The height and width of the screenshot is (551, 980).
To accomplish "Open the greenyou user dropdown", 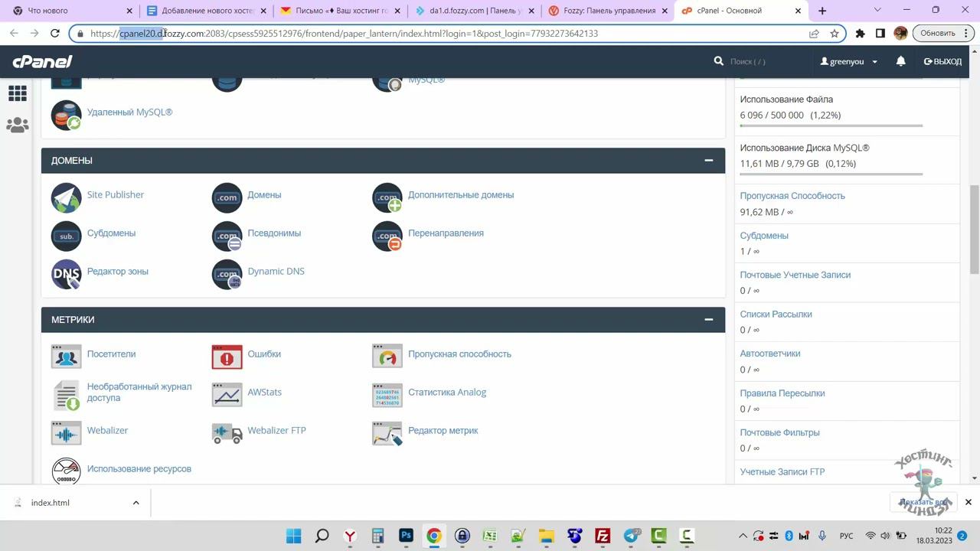I will pyautogui.click(x=849, y=61).
